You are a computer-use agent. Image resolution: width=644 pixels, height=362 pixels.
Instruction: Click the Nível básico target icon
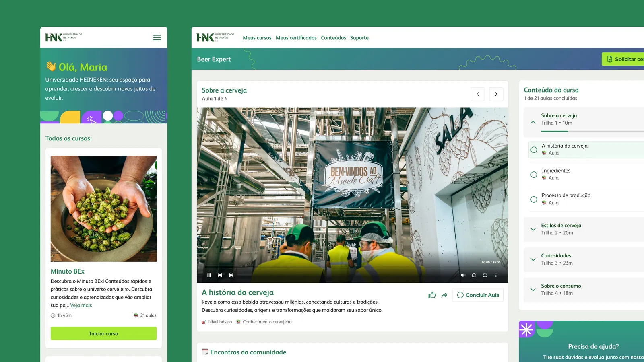click(x=204, y=322)
